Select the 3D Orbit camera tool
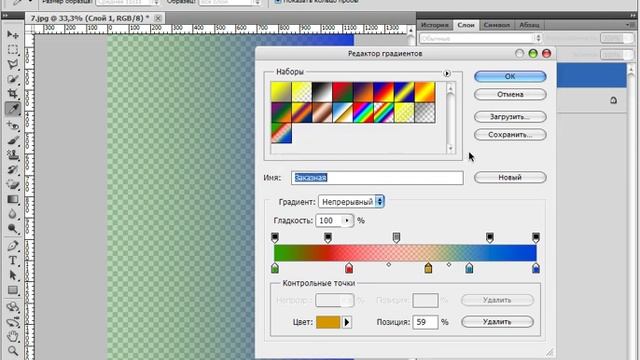The width and height of the screenshot is (640, 360). tap(13, 322)
